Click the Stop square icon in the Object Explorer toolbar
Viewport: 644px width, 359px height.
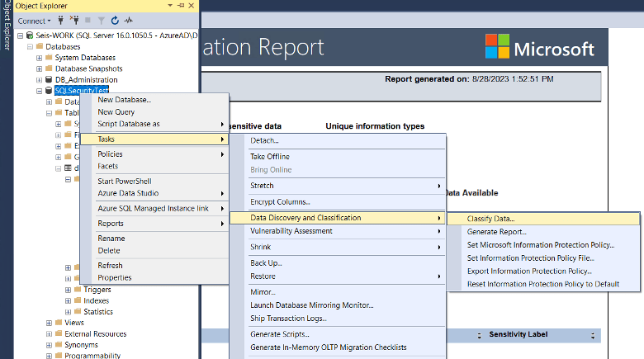click(x=88, y=20)
